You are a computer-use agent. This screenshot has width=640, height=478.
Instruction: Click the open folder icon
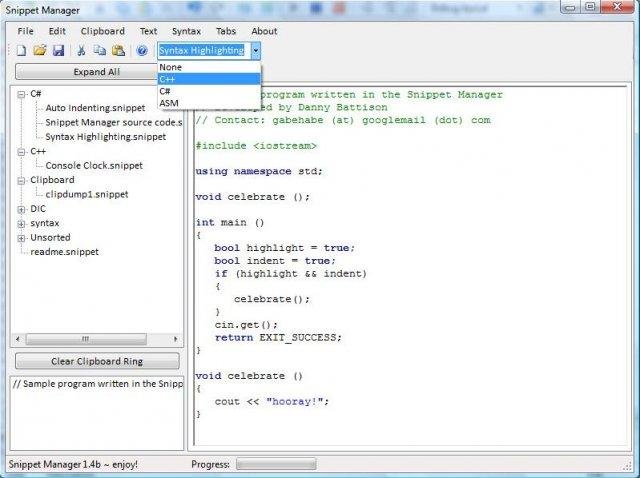point(40,50)
